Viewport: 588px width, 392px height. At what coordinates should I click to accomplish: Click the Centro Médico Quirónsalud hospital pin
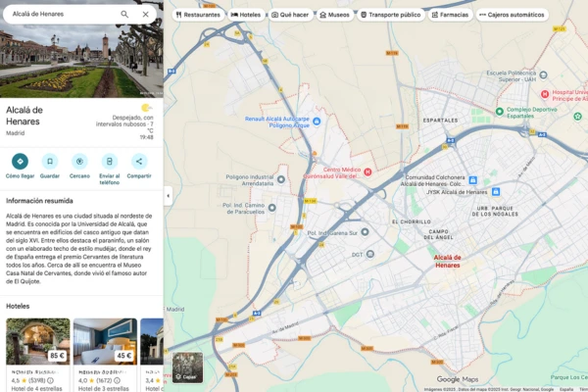point(367,172)
